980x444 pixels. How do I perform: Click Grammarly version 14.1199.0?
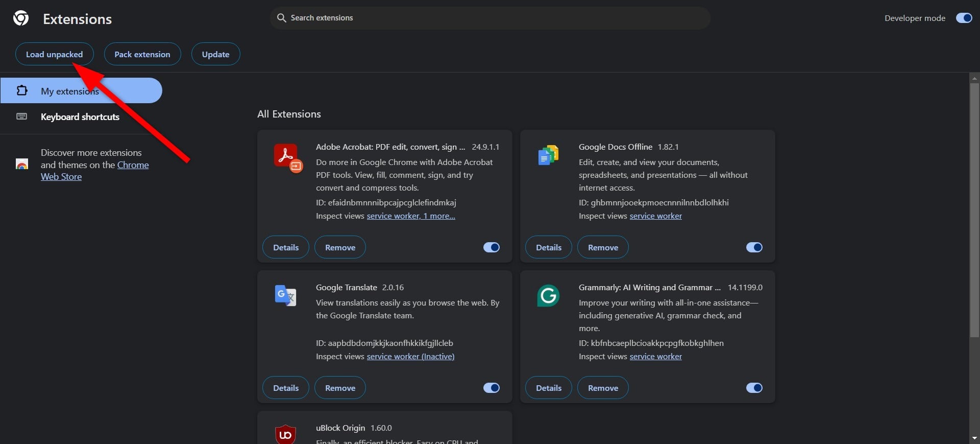point(745,288)
